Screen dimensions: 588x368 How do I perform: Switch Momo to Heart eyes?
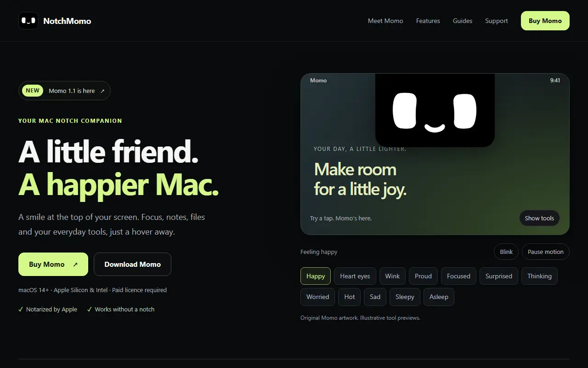tap(355, 276)
